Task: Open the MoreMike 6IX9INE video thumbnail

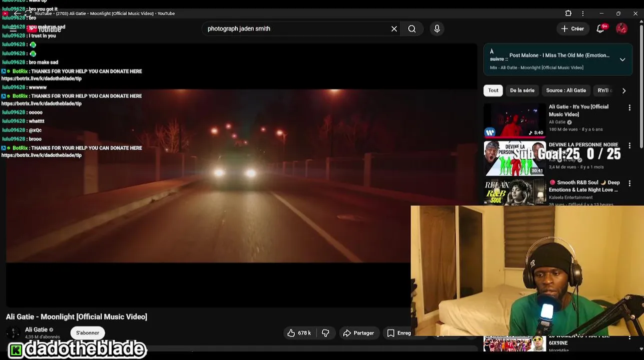Action: click(514, 344)
